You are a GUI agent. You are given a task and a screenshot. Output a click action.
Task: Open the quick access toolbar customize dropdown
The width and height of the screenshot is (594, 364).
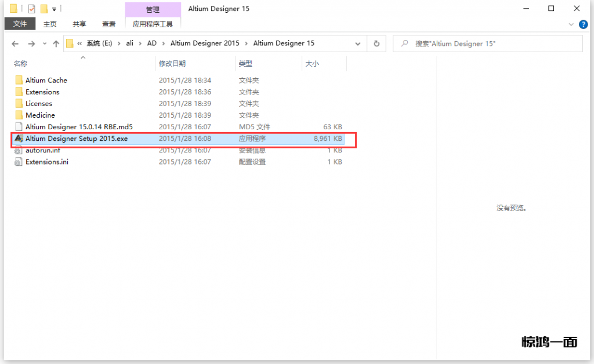(x=54, y=9)
